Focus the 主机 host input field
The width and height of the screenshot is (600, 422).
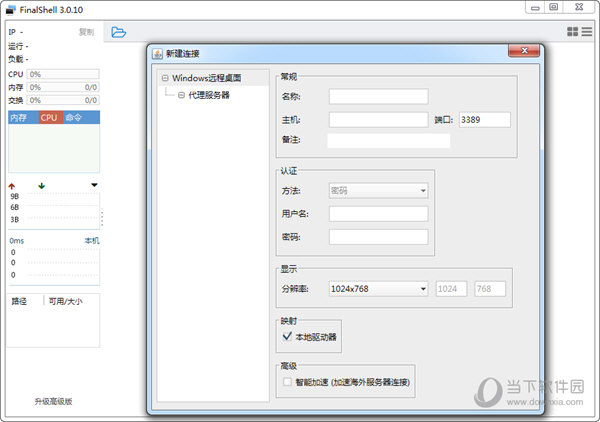pyautogui.click(x=378, y=120)
